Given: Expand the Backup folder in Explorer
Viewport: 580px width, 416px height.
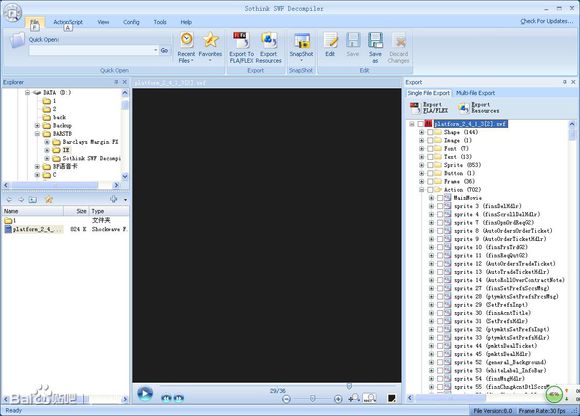Looking at the screenshot, I should coord(37,126).
